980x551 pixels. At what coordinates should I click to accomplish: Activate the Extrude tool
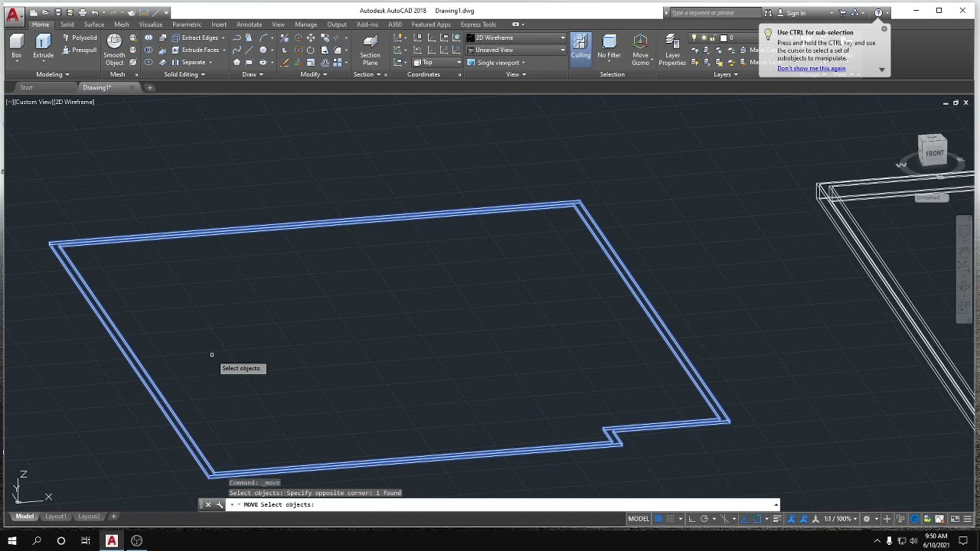pyautogui.click(x=44, y=46)
